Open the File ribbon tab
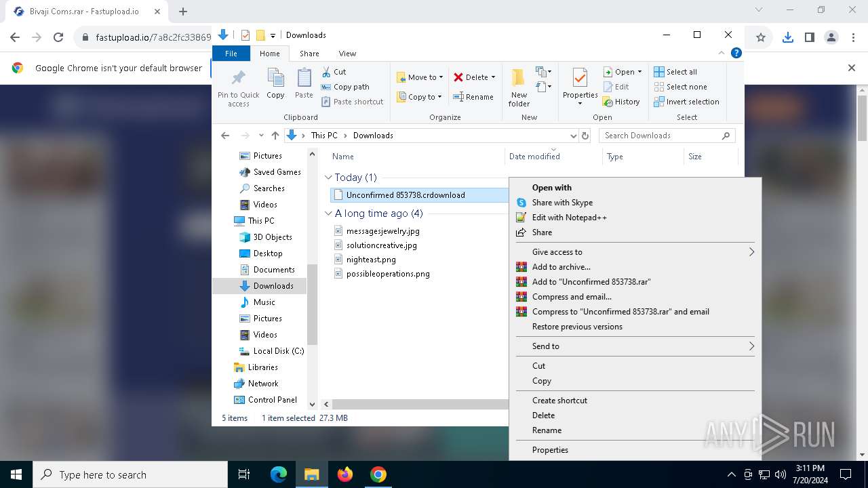The width and height of the screenshot is (868, 488). [231, 54]
